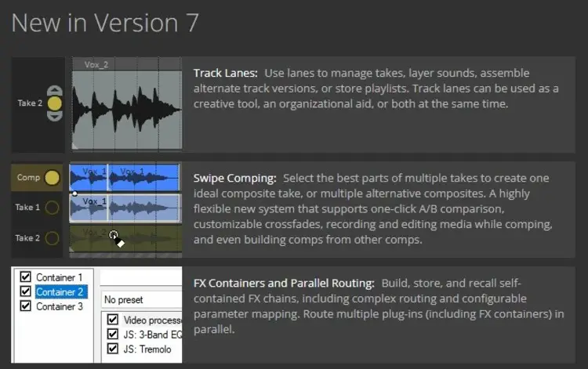Click the down arrow below Take 2 lane button

pyautogui.click(x=55, y=117)
